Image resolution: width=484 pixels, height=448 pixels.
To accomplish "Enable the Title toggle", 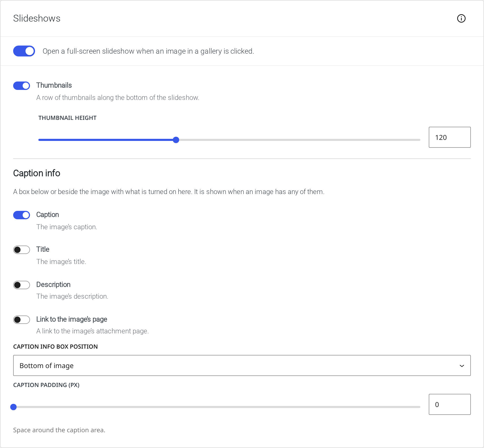I will pyautogui.click(x=22, y=250).
